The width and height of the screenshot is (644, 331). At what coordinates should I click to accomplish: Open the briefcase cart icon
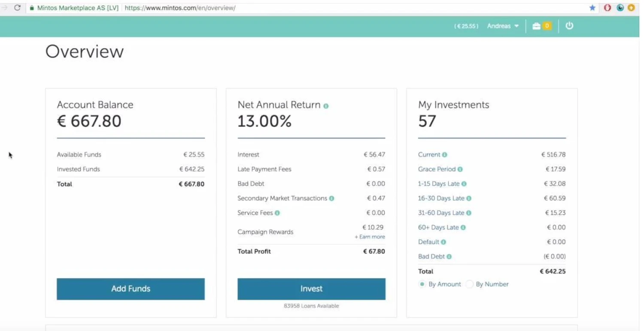coord(537,26)
